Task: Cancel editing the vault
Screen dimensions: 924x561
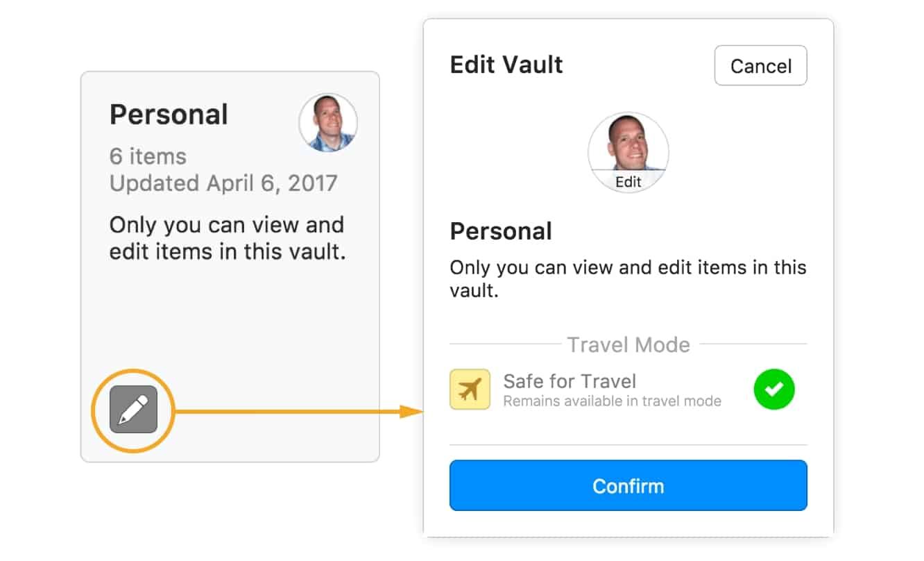Action: tap(760, 65)
